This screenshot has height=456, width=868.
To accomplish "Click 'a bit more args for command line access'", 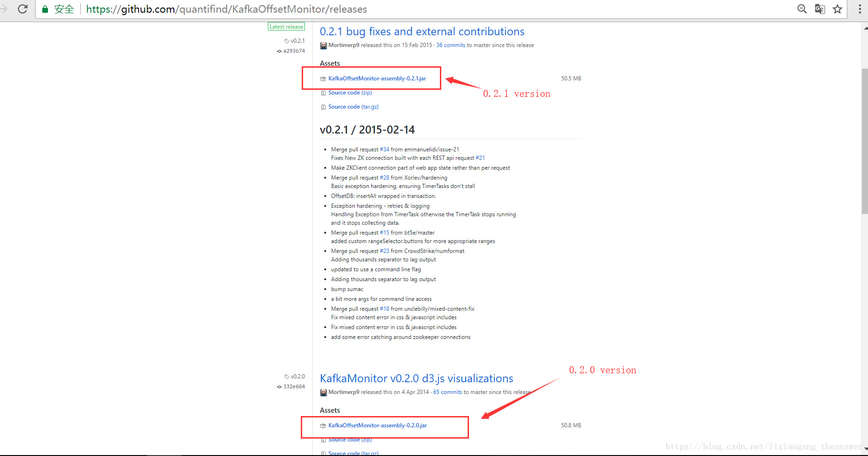I will tap(381, 299).
